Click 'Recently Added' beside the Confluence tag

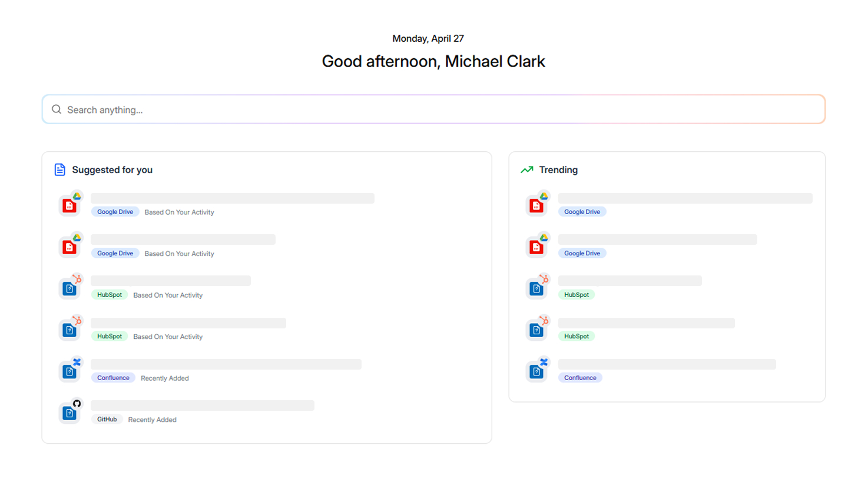165,378
